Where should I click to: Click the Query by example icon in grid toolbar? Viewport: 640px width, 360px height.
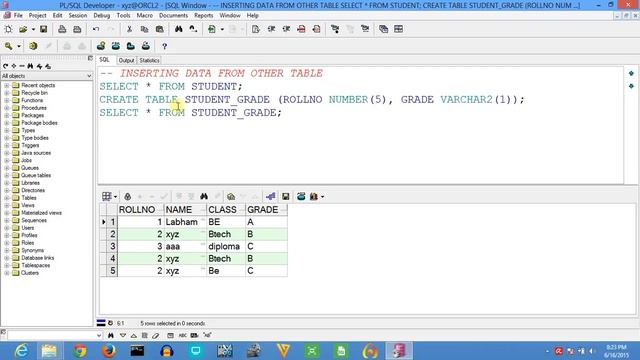click(231, 196)
